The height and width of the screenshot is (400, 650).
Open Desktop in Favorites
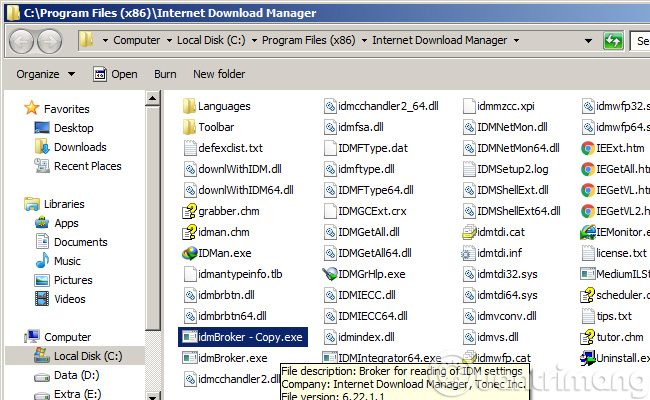pyautogui.click(x=73, y=128)
